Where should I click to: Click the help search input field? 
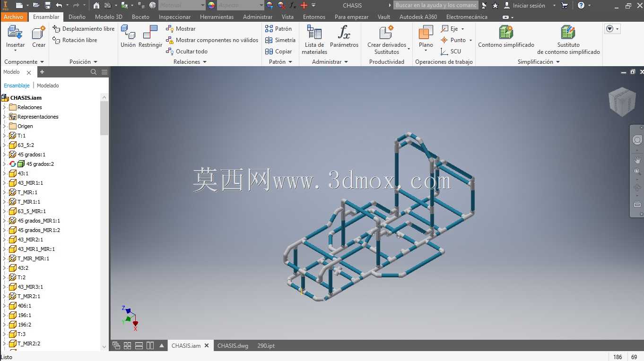coord(436,5)
